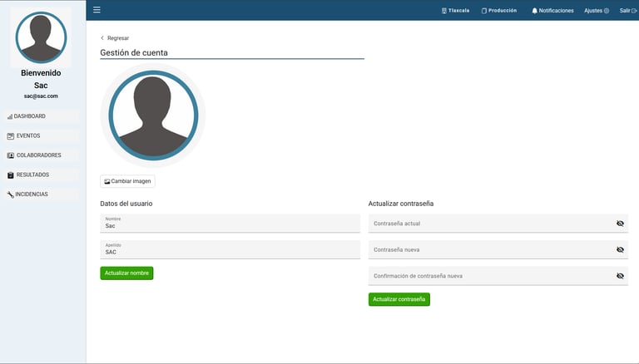The image size is (639, 364).
Task: Select the Tlaxcala label in the top bar
Action: [x=459, y=11]
